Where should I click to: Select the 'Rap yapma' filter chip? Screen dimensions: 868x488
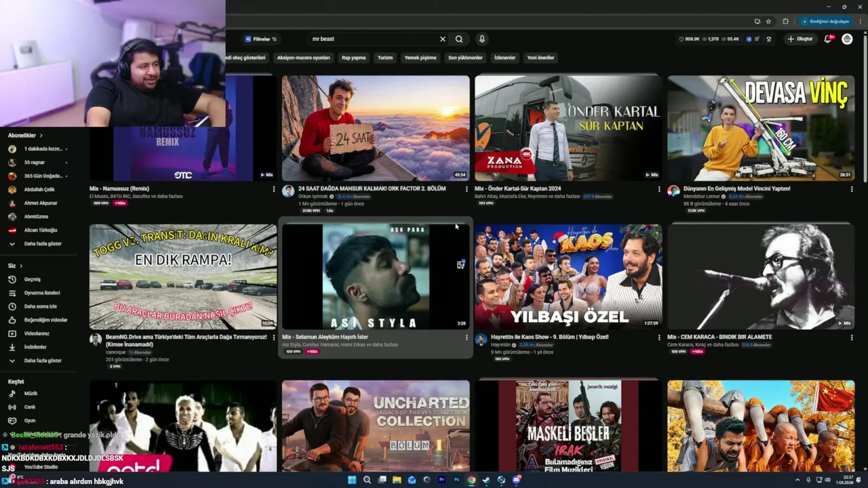click(353, 58)
